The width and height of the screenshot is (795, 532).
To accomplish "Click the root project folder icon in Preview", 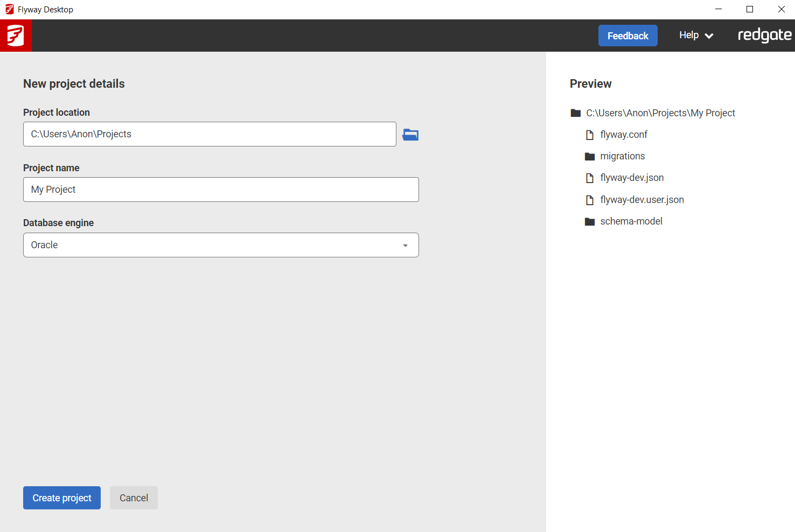I will [x=575, y=113].
